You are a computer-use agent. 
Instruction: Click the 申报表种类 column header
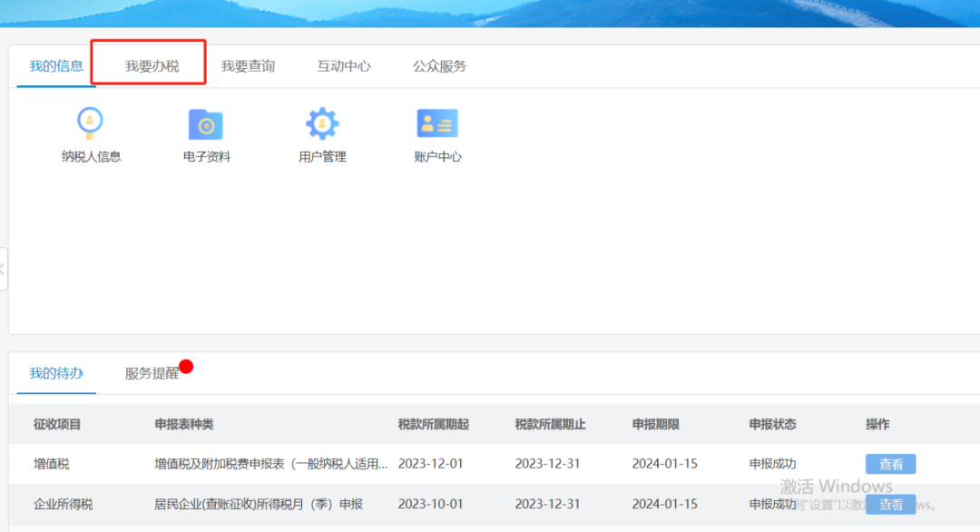[183, 425]
